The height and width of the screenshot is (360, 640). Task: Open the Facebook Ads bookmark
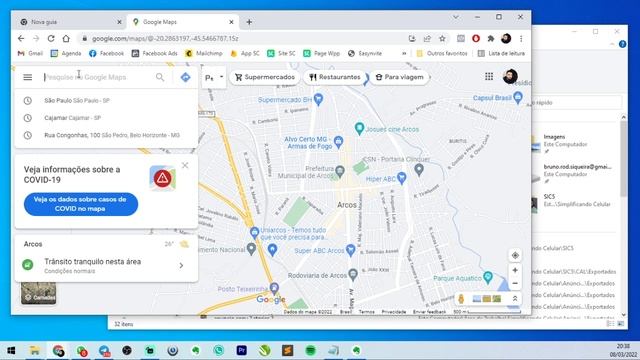(155, 53)
